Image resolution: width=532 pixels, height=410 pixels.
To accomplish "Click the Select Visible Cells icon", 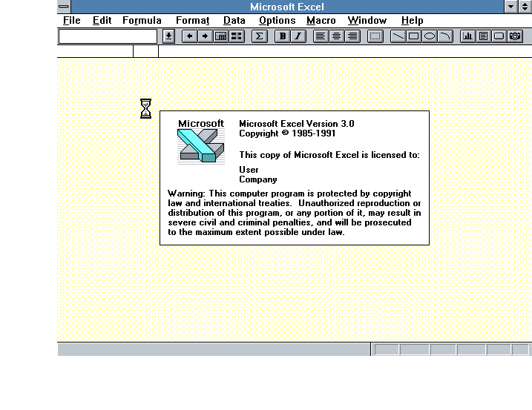I will pos(237,36).
